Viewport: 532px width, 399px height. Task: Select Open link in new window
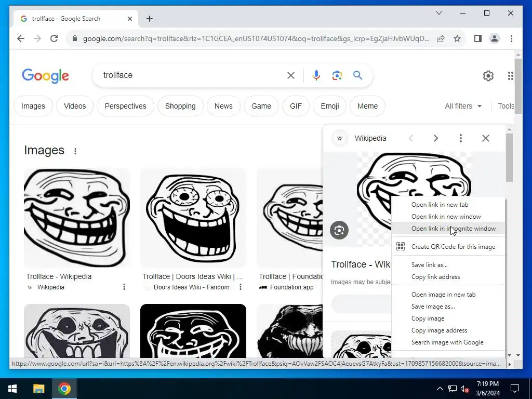point(448,217)
